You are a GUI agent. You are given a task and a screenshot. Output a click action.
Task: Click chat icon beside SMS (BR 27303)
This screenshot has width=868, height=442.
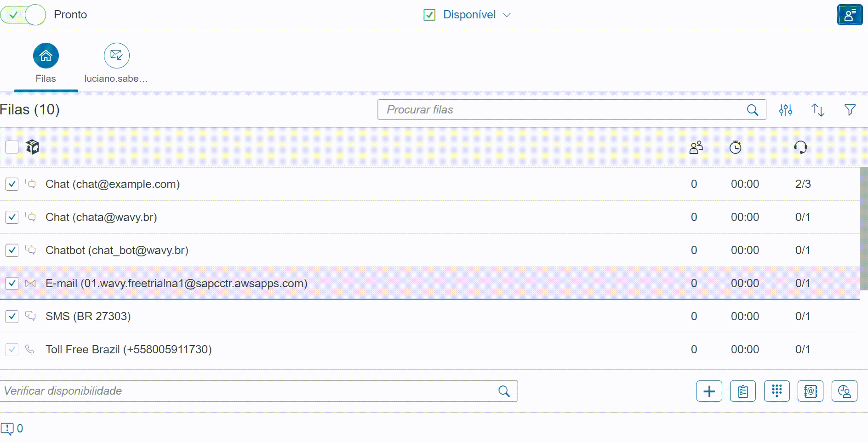(30, 316)
